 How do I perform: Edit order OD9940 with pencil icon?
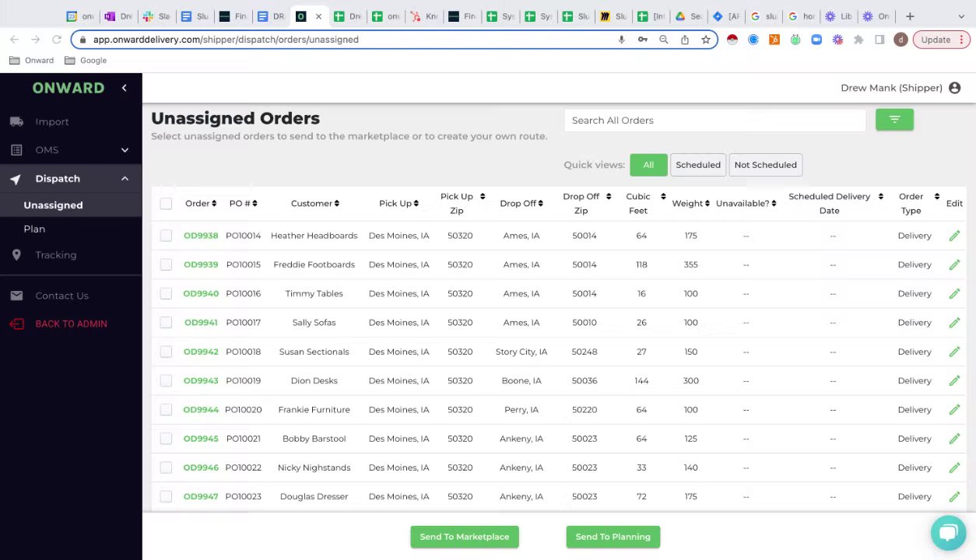tap(954, 294)
